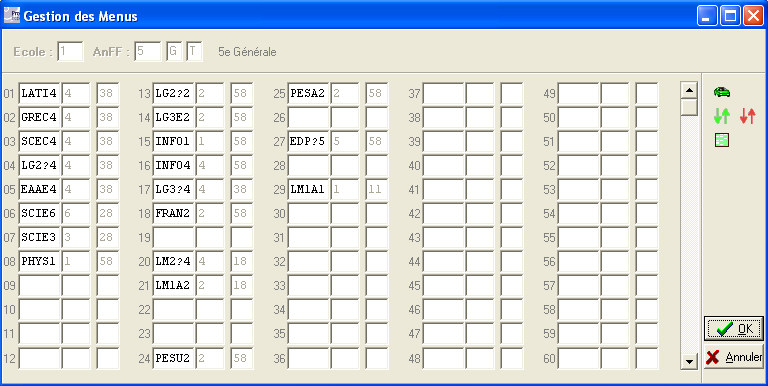768x386 pixels.
Task: Click the value 5 in row 27
Action: coord(345,142)
